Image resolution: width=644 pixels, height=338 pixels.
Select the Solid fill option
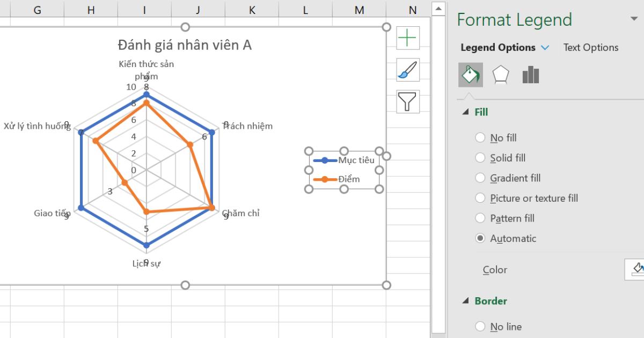(x=480, y=158)
